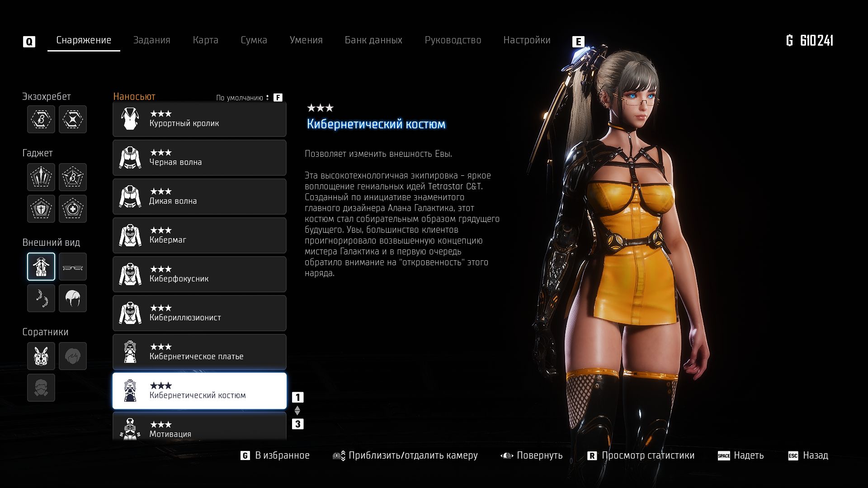The height and width of the screenshot is (488, 868).
Task: Open the earring accessory slot
Action: (x=41, y=298)
